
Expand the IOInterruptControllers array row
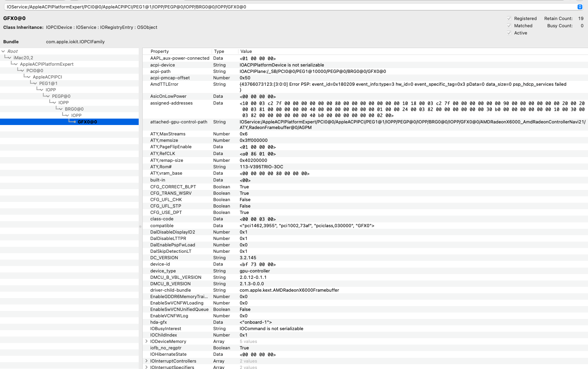click(146, 361)
